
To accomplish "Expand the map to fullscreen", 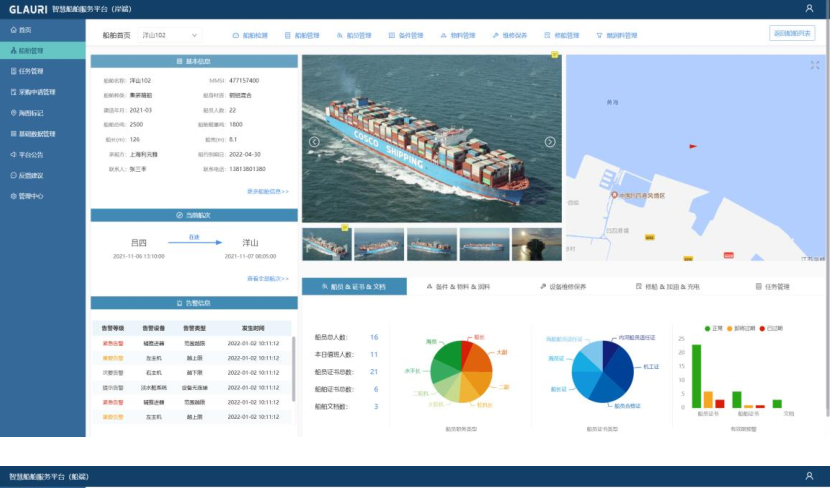I will (x=815, y=65).
